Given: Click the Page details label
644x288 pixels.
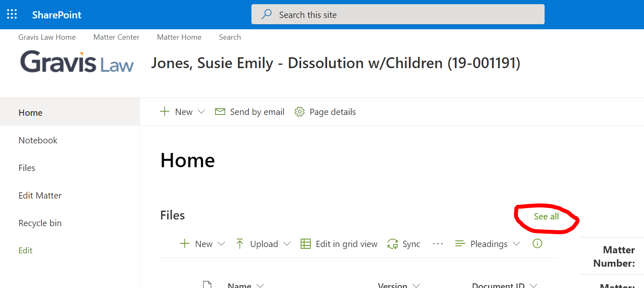Looking at the screenshot, I should [x=333, y=112].
